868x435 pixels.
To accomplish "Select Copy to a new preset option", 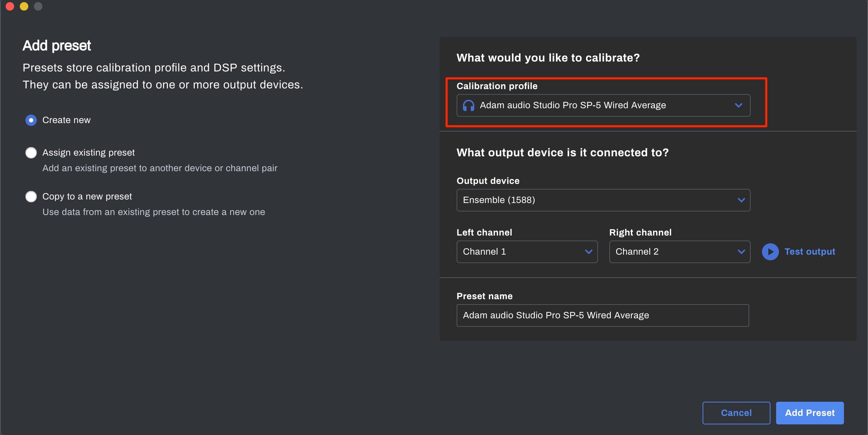I will coord(31,197).
